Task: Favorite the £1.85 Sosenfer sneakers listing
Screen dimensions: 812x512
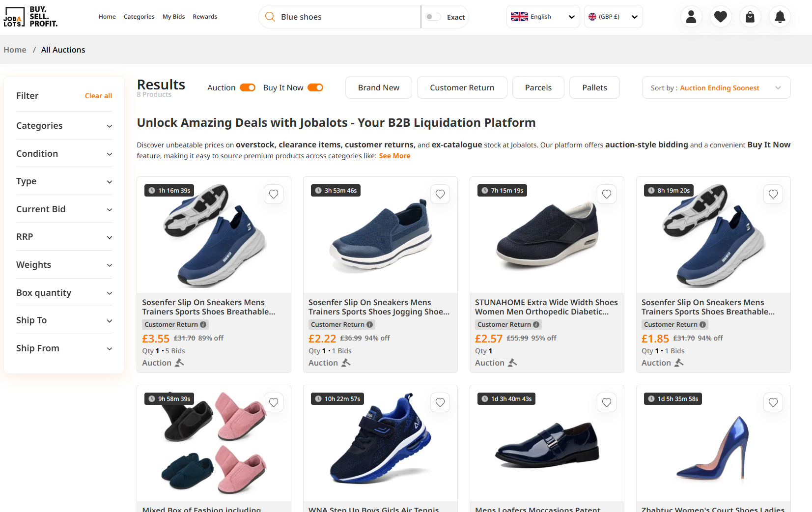Action: [773, 194]
